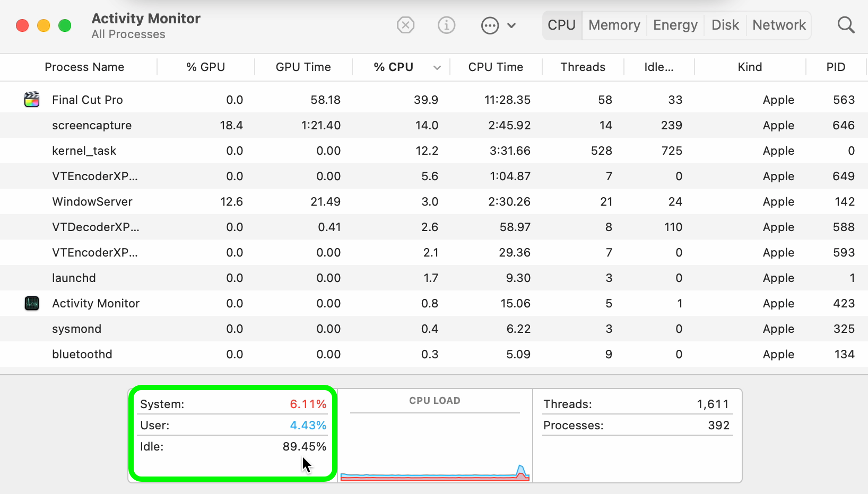Open the search magnifier icon
This screenshot has height=494, width=868.
pyautogui.click(x=846, y=25)
